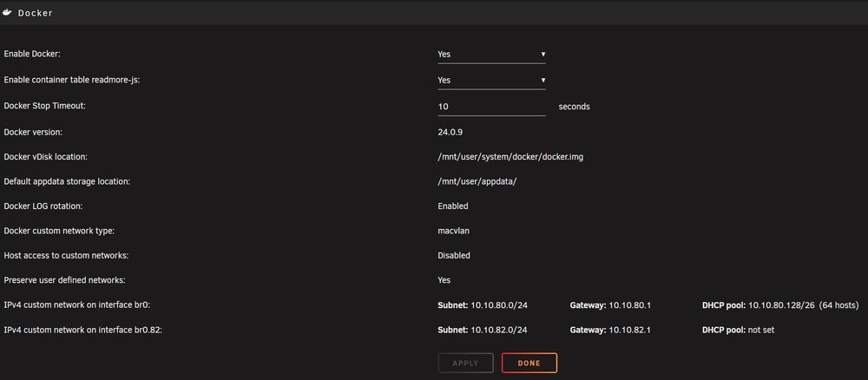
Task: Open the Enable Docker dropdown
Action: click(x=491, y=54)
